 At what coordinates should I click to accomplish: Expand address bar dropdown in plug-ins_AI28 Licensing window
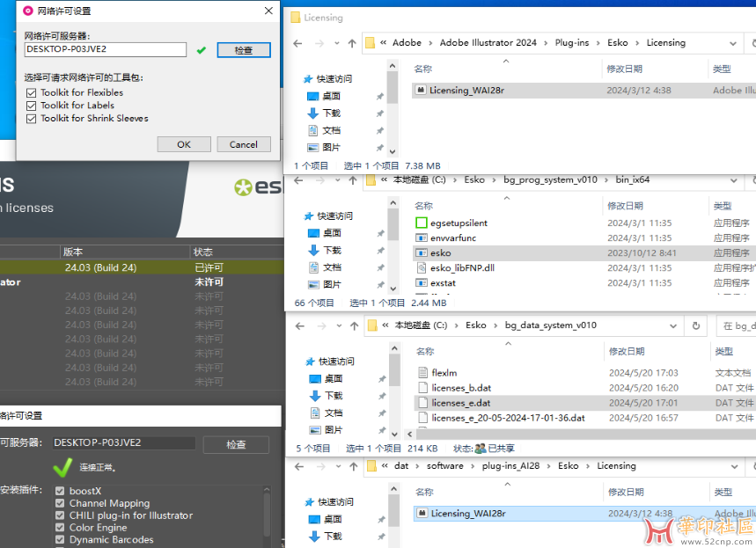[x=734, y=466]
